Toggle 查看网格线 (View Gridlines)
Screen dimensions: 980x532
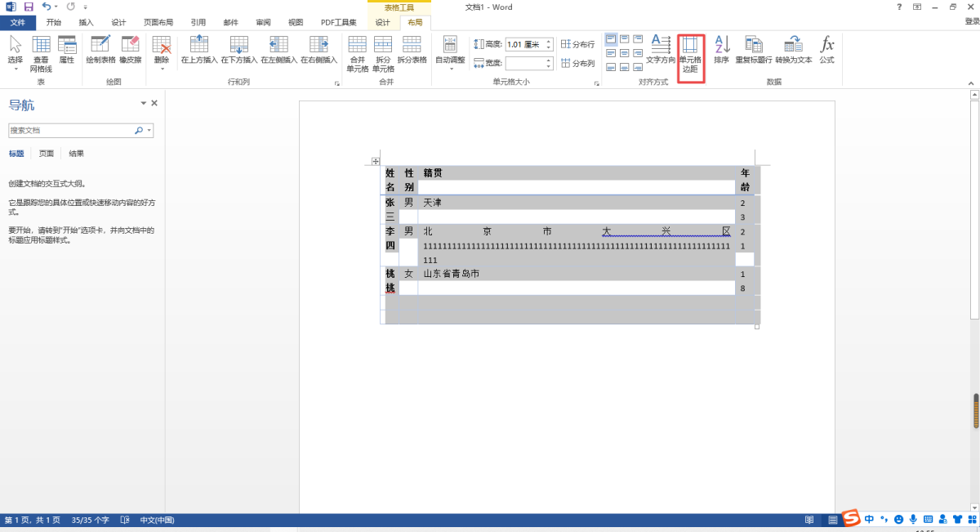coord(41,53)
